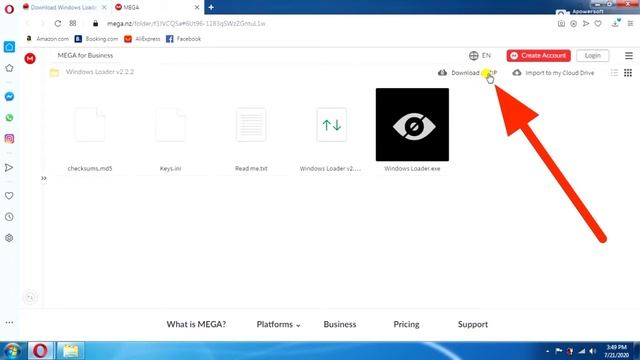640x360 pixels.
Task: Open MEGA for Business link
Action: 85,56
